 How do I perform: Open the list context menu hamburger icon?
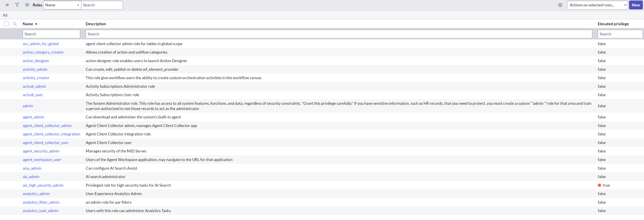click(7, 5)
